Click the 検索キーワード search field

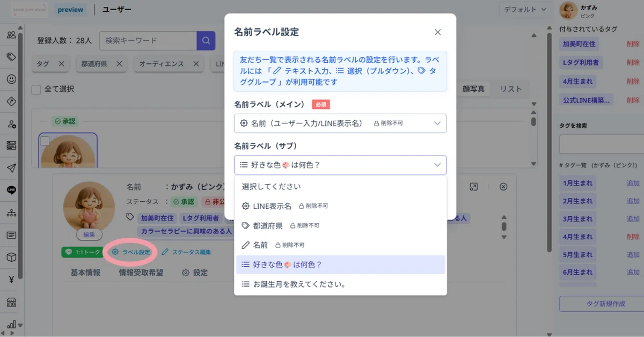(x=148, y=40)
